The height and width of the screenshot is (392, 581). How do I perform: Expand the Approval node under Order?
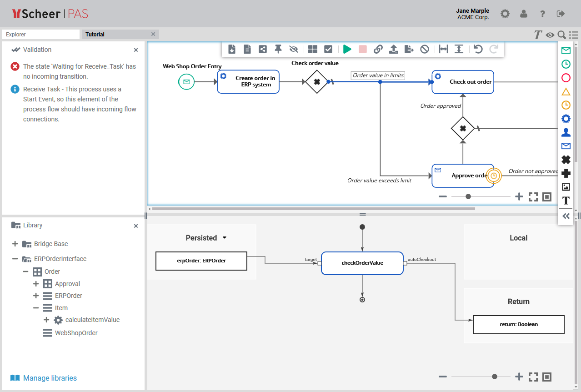[x=35, y=283]
